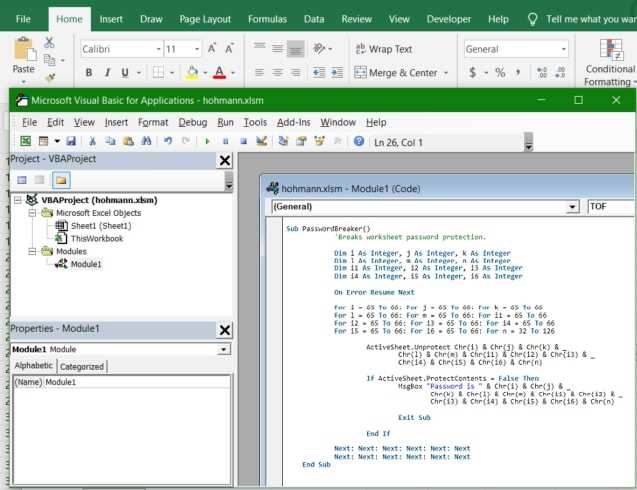Collapse the VBAProject (hohmann.xlsm) tree node
637x490 pixels.
[x=17, y=200]
